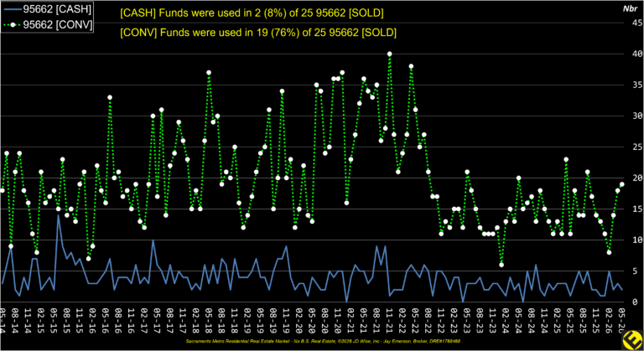Select the highest CONV data point at 40
The height and width of the screenshot is (351, 644).
[389, 54]
